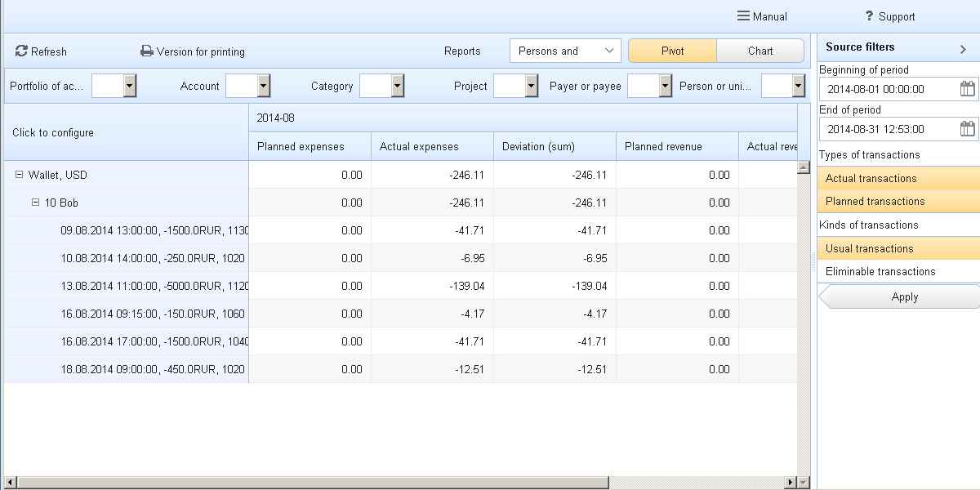The width and height of the screenshot is (980, 490).
Task: Collapse the 10 Bob tree node
Action: (35, 203)
